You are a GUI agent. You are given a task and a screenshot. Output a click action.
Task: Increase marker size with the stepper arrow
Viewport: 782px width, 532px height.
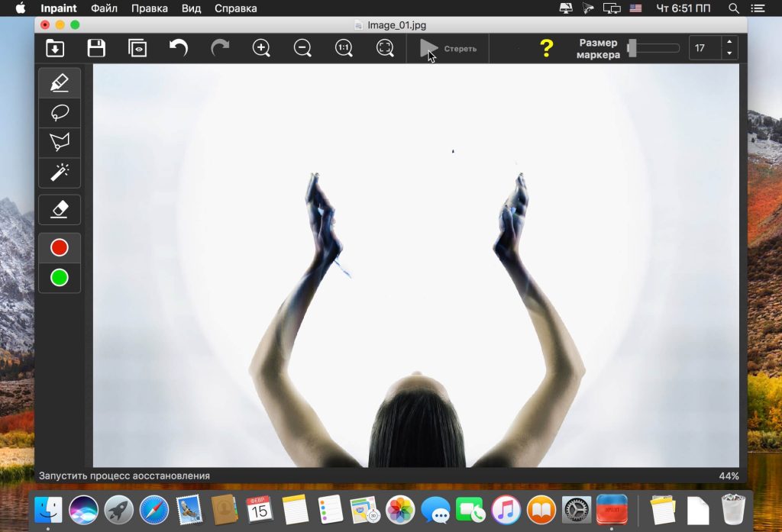tap(730, 43)
